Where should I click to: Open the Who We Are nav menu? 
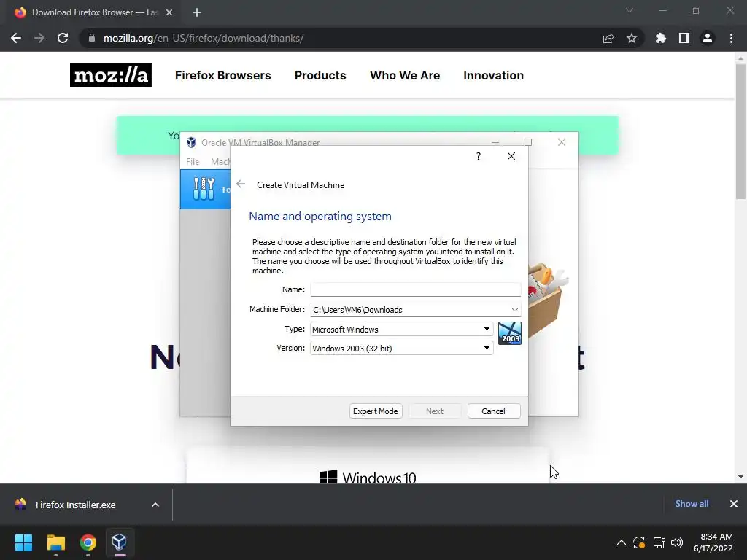coord(405,75)
